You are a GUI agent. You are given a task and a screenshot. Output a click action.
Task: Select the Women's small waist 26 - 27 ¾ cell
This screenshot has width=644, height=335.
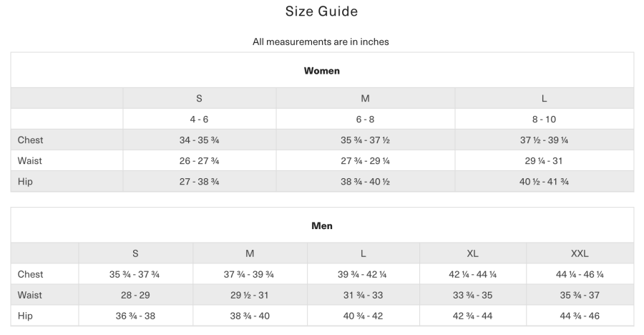199,161
